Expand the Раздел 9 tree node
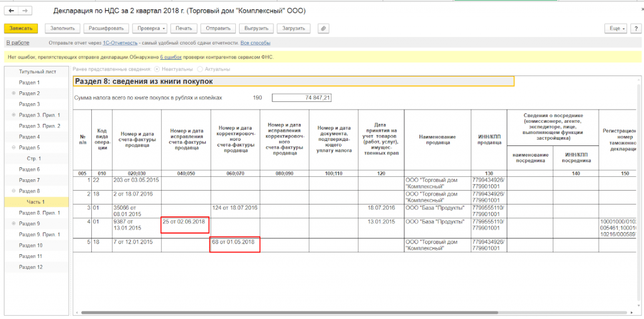This screenshot has height=319, width=644. (x=14, y=223)
